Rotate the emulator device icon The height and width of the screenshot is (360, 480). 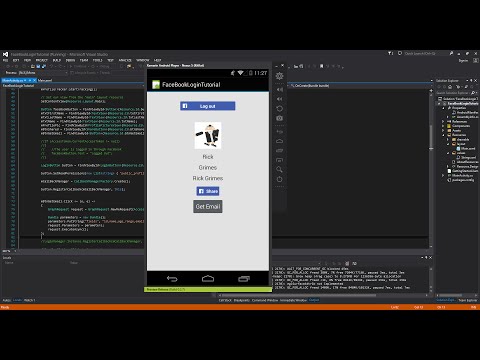pos(279,109)
